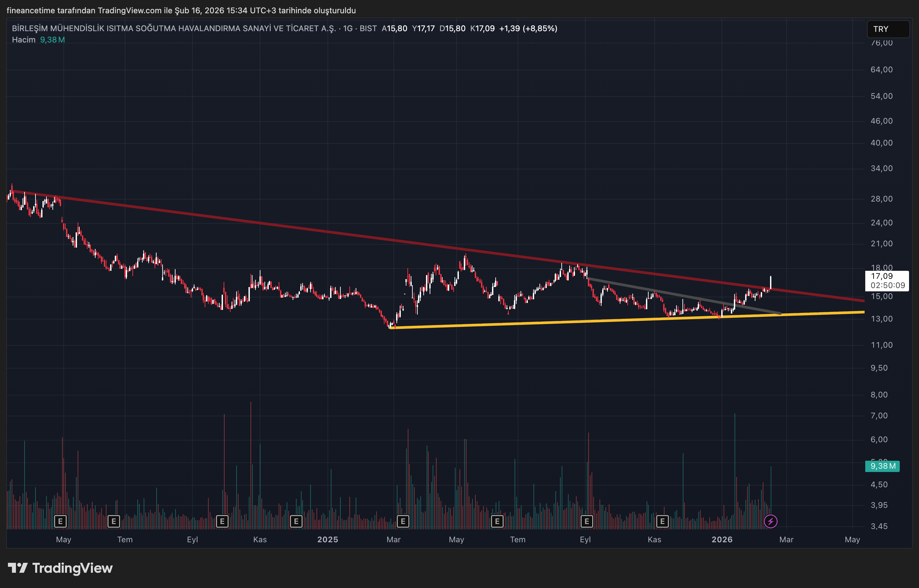Click the 28,00 level on price axis
The height and width of the screenshot is (588, 919).
tap(881, 199)
